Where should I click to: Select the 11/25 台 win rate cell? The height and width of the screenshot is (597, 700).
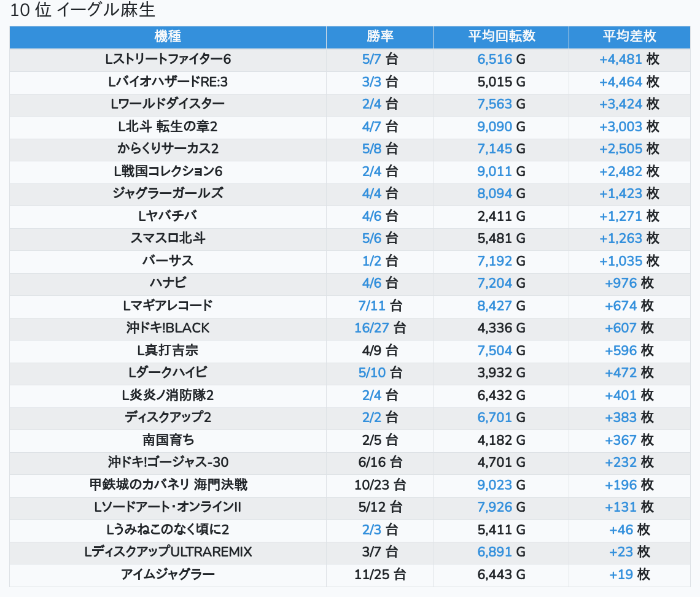point(380,574)
